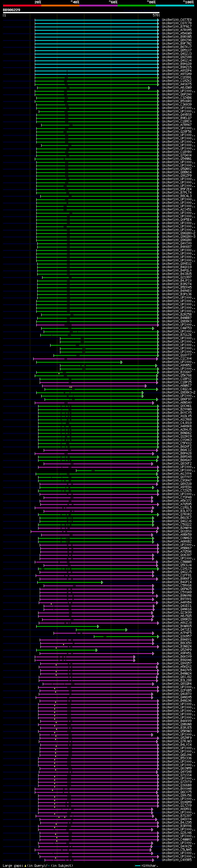This screenshot has height=868, width=197.
Task: Select the ~40% orange identity legend bar
Action: pyautogui.click(x=60, y=6)
